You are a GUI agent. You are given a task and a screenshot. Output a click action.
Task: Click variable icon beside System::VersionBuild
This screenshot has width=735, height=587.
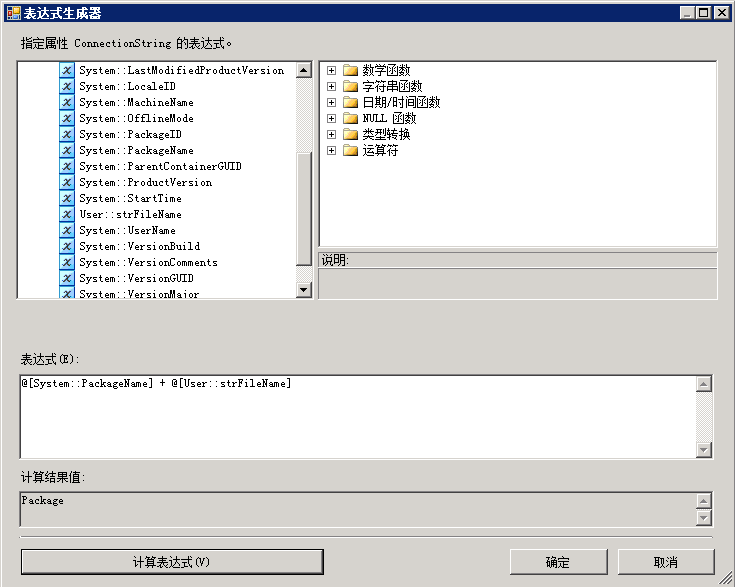pyautogui.click(x=67, y=246)
